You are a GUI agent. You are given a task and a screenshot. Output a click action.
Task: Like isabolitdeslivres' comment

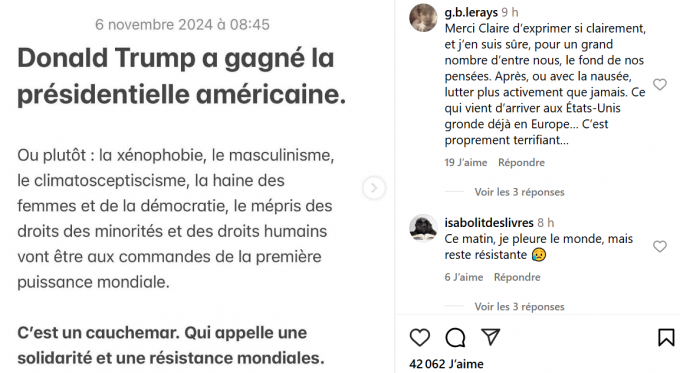pyautogui.click(x=660, y=246)
